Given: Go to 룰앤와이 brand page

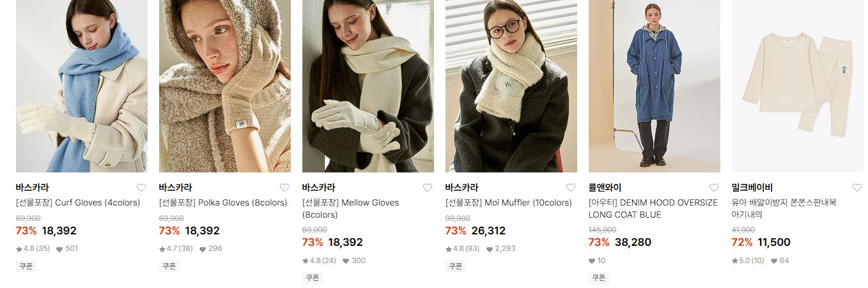Looking at the screenshot, I should point(605,188).
